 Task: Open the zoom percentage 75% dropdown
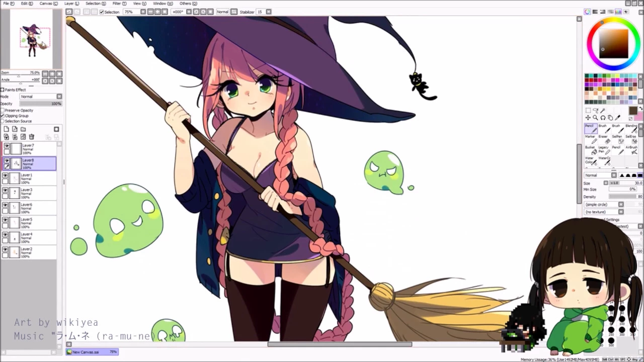[x=143, y=12]
